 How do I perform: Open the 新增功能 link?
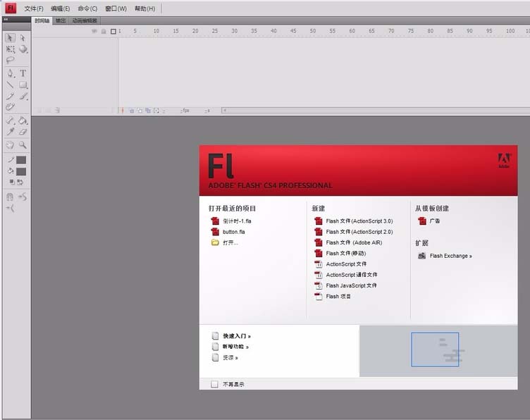click(230, 347)
